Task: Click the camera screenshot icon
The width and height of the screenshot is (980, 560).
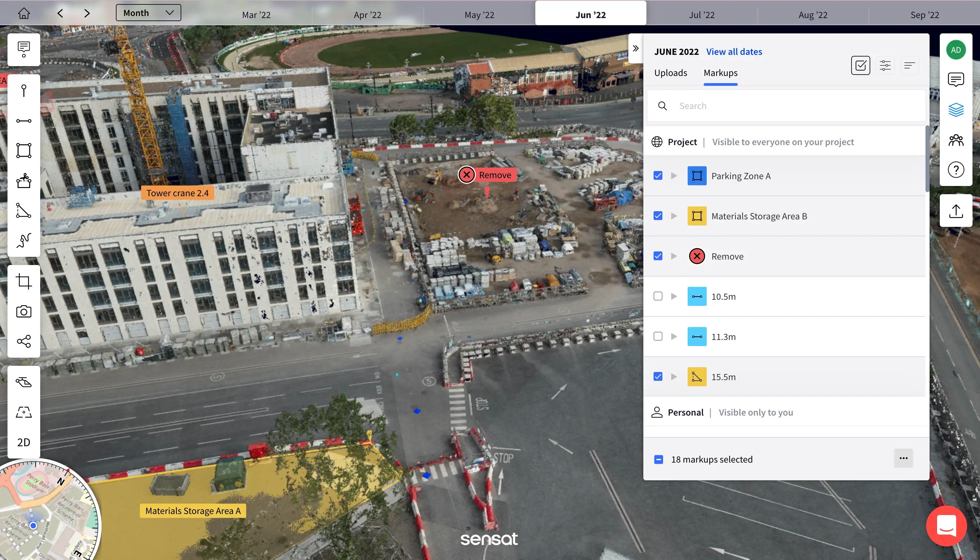Action: coord(24,312)
